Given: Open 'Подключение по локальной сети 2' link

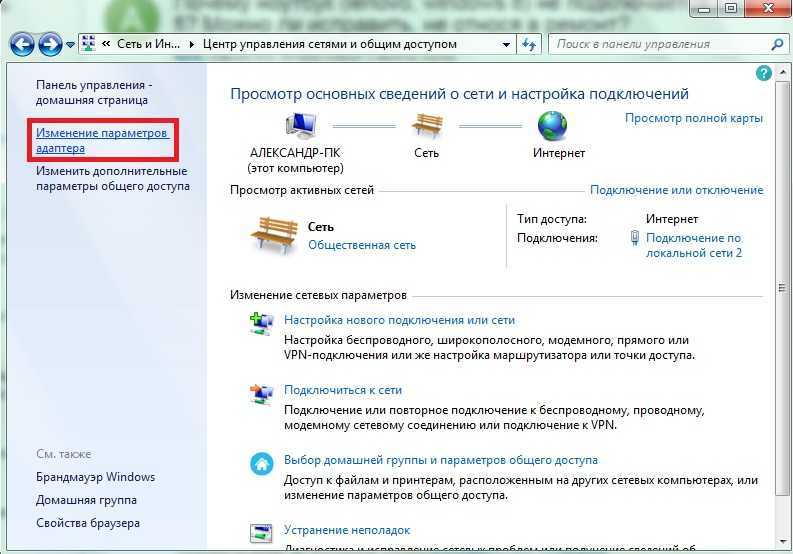Looking at the screenshot, I should click(x=693, y=245).
